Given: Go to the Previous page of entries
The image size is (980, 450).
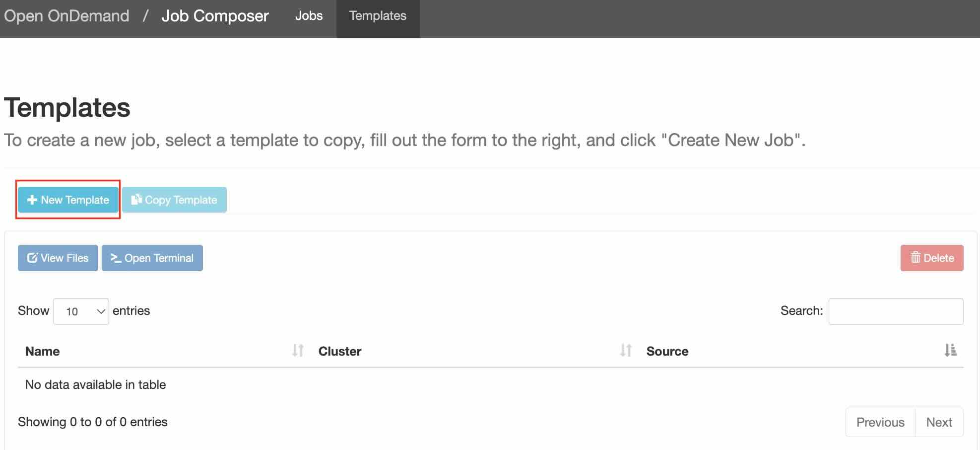Looking at the screenshot, I should [880, 422].
